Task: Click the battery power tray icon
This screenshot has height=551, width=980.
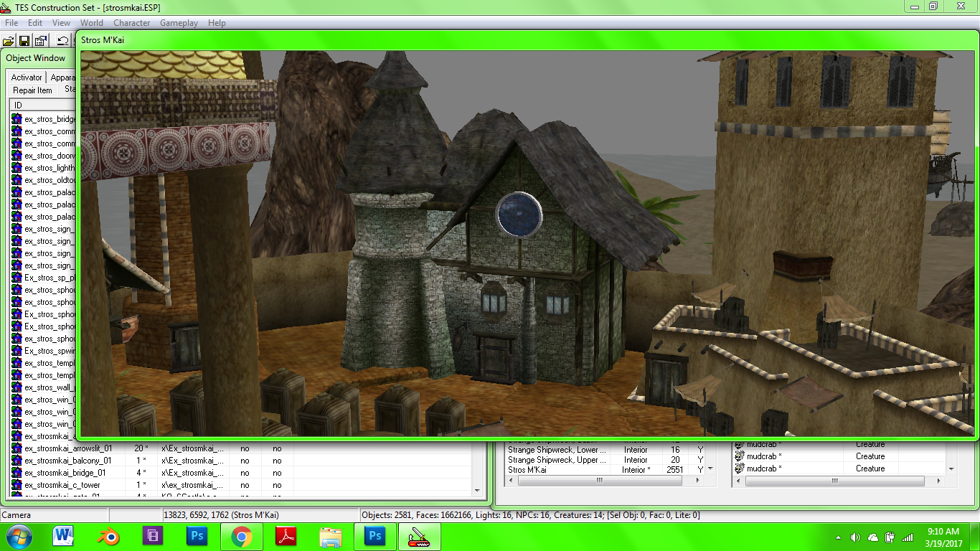Action: pyautogui.click(x=890, y=537)
